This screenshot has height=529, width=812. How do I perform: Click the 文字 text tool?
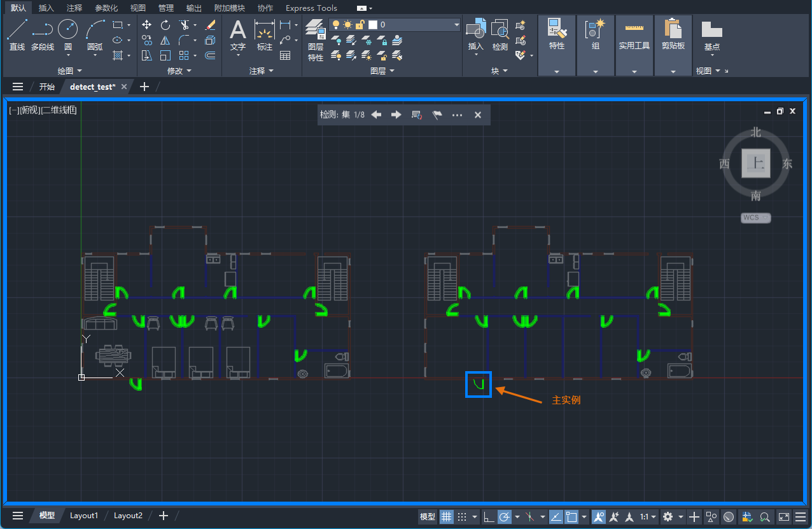[237, 35]
